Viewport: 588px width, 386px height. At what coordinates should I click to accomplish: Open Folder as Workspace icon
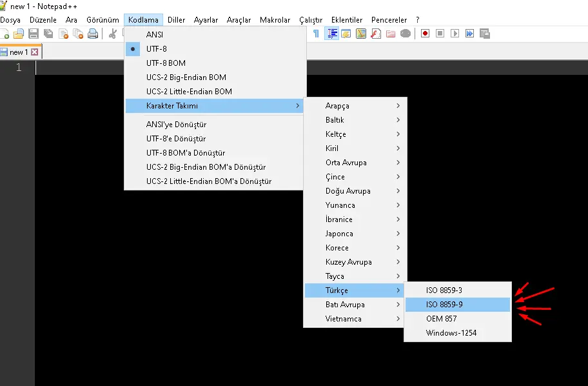[x=391, y=34]
